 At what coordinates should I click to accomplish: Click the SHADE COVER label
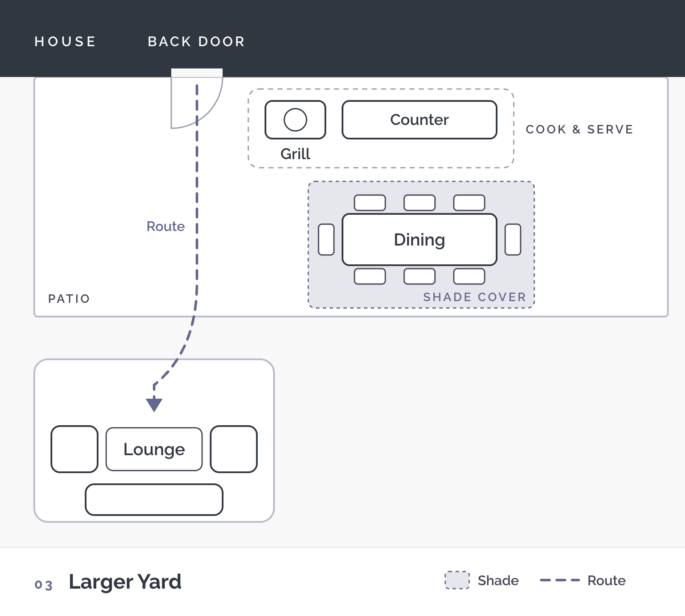(474, 297)
